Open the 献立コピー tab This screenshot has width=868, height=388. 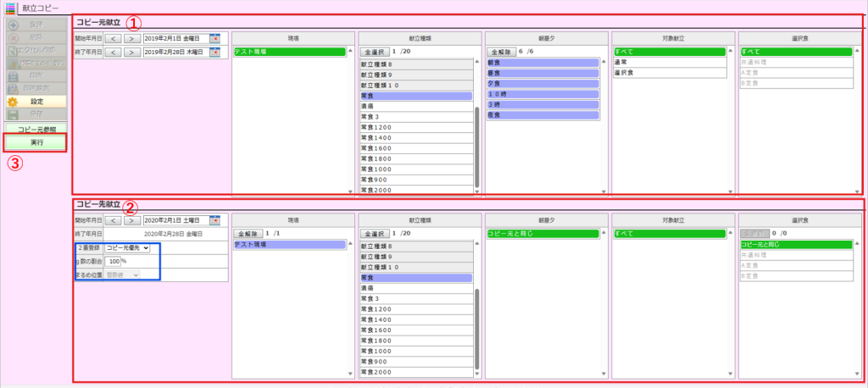pyautogui.click(x=41, y=8)
